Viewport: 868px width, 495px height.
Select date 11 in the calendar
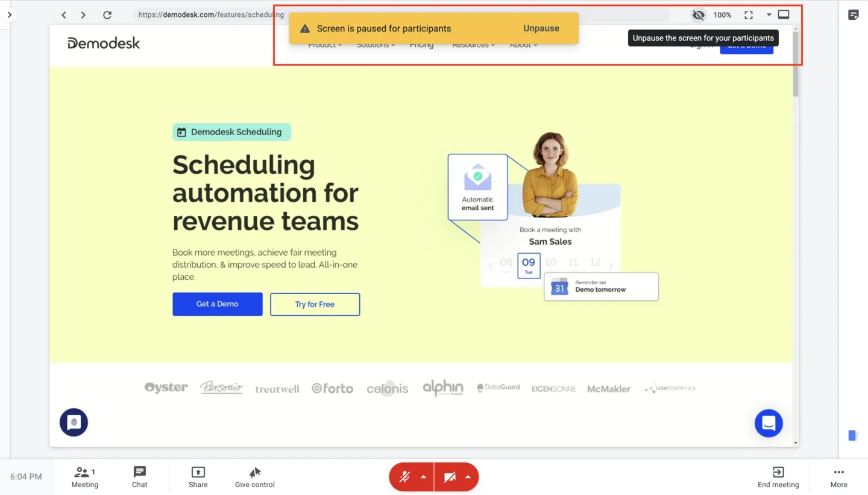(x=573, y=263)
